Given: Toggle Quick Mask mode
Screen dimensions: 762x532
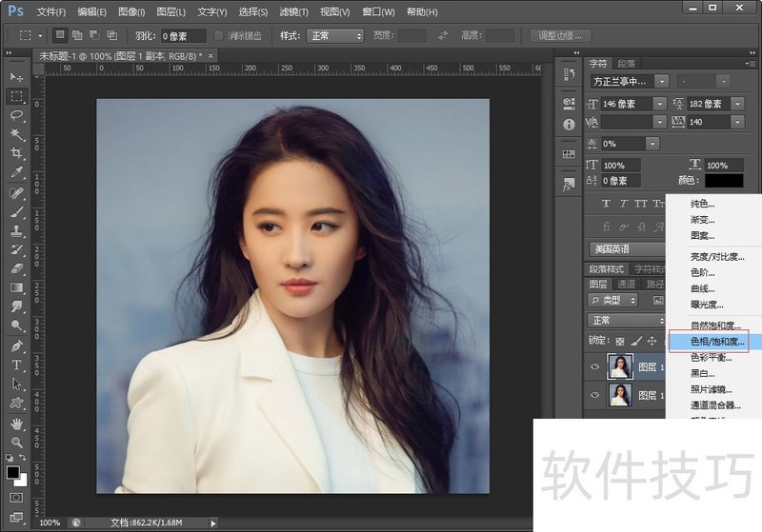Looking at the screenshot, I should (16, 498).
